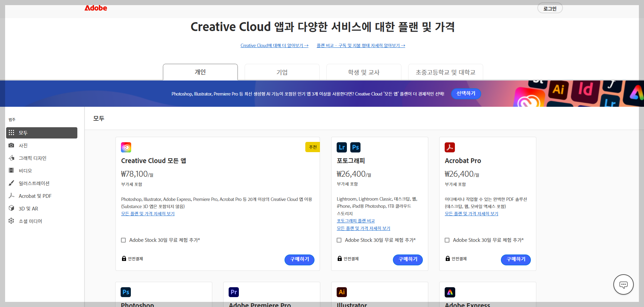Click the Creative Cloud all-apps card icon
The height and width of the screenshot is (307, 644).
click(x=126, y=147)
